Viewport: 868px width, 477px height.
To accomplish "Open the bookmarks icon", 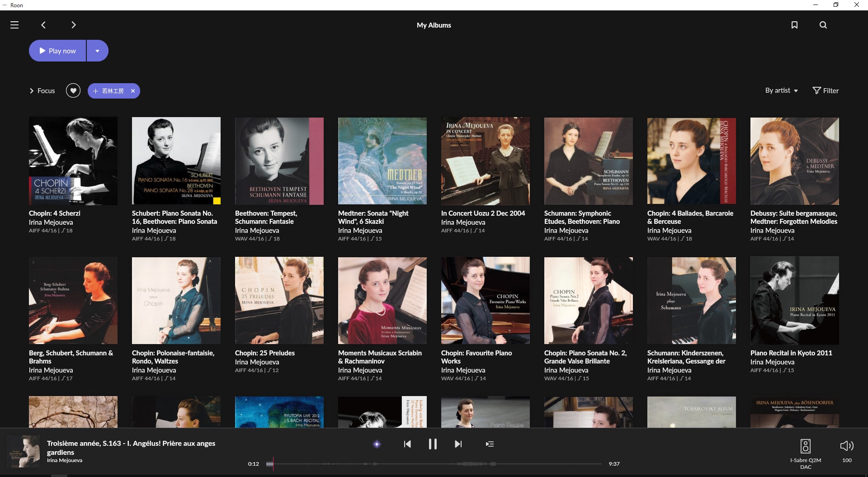I will pos(794,25).
